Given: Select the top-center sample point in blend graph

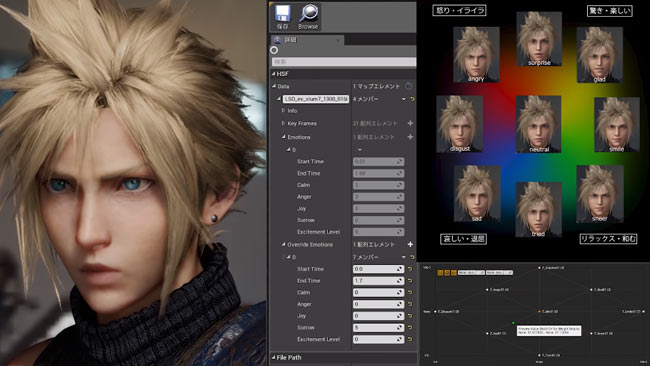Looking at the screenshot, I should point(539,268).
